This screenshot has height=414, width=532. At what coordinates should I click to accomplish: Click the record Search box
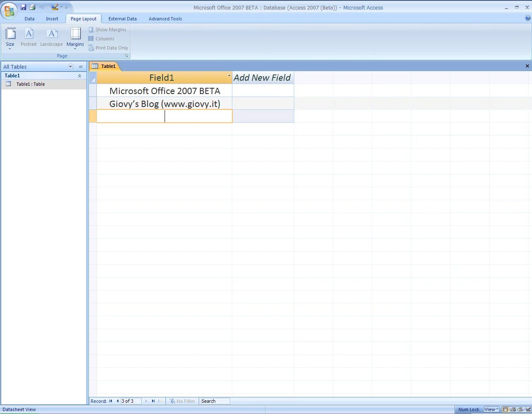point(215,401)
